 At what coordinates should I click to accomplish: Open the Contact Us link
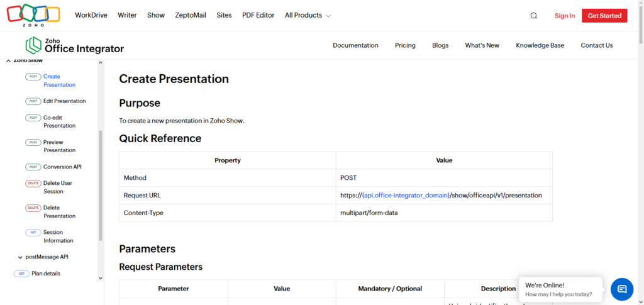click(x=597, y=45)
